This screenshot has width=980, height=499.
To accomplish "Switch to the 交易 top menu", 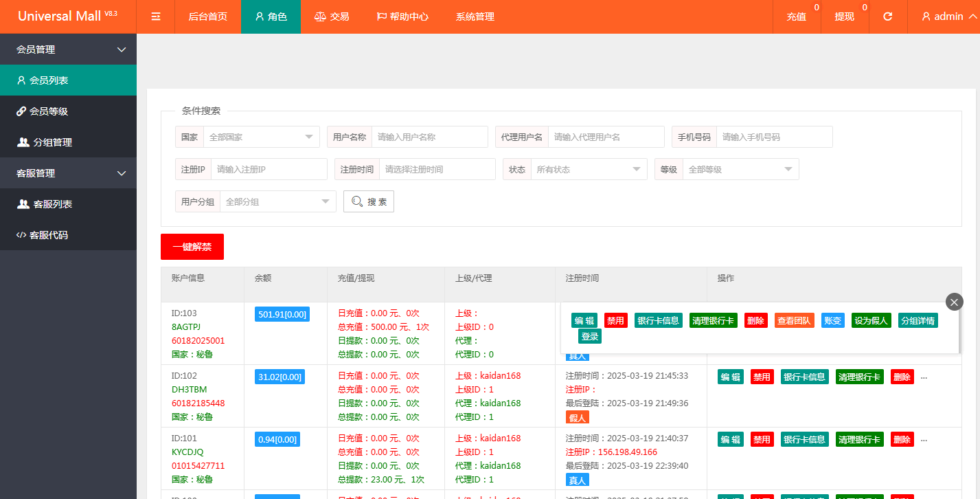I will coord(332,16).
